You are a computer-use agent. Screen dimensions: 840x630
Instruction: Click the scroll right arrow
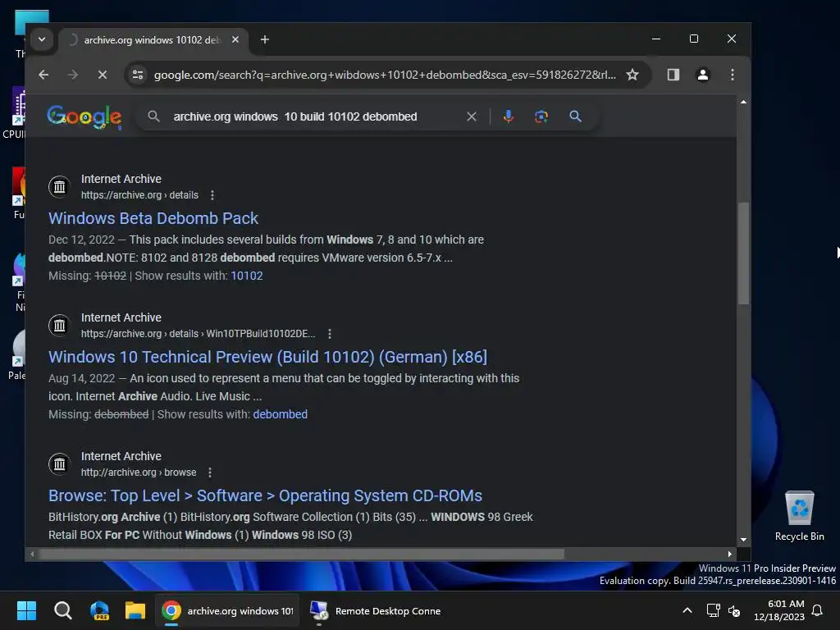(x=729, y=554)
